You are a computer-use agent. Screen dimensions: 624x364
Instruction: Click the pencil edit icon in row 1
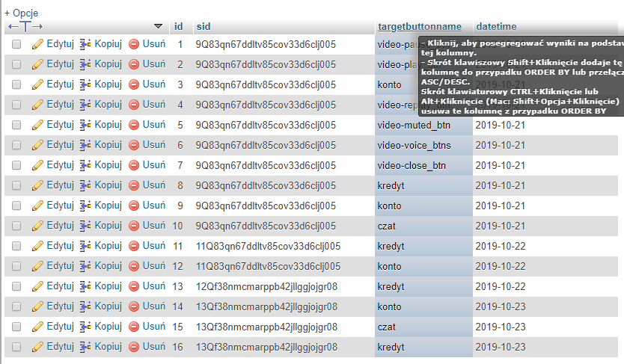(37, 44)
